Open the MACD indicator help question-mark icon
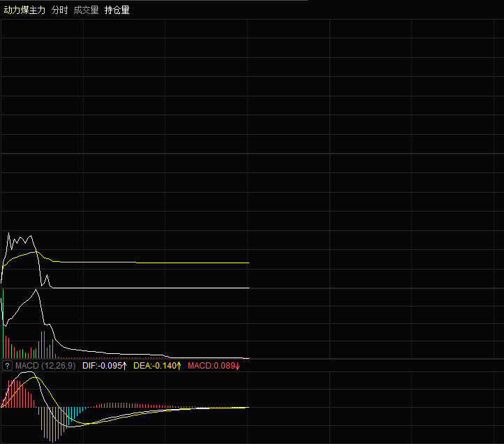The image size is (504, 444). coord(7,366)
